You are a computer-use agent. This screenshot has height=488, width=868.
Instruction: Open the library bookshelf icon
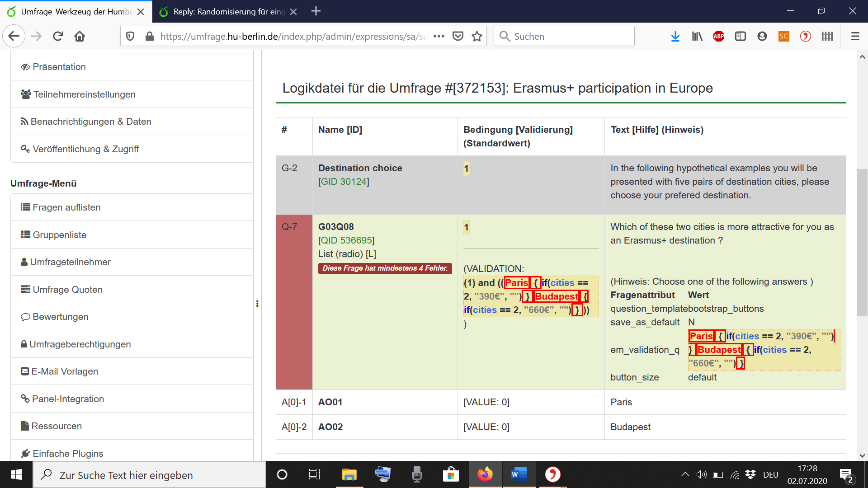click(x=697, y=36)
